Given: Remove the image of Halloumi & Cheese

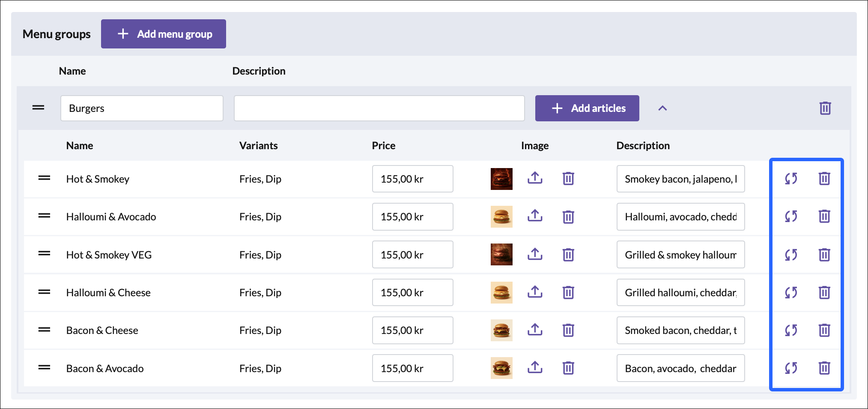Looking at the screenshot, I should click(568, 292).
